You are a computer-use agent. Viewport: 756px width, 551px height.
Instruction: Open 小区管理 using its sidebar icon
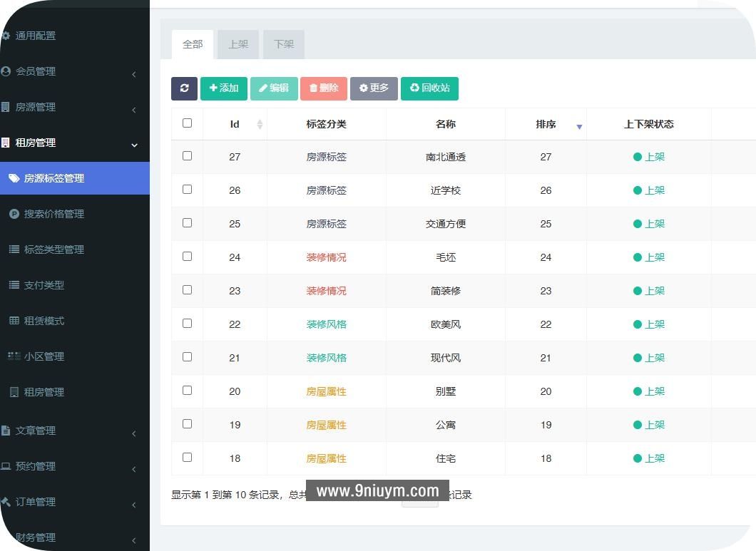click(16, 356)
